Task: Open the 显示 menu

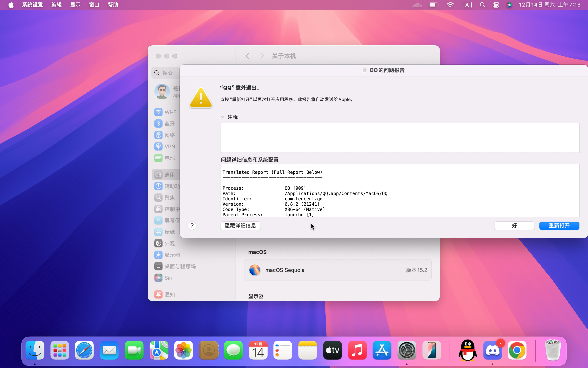Action: coord(75,5)
